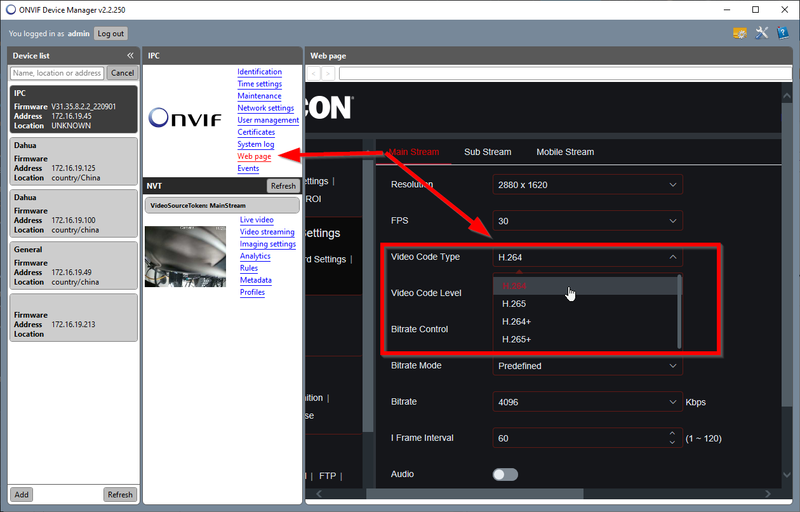Open the settings tools wrench icon
This screenshot has height=512, width=800.
click(761, 33)
